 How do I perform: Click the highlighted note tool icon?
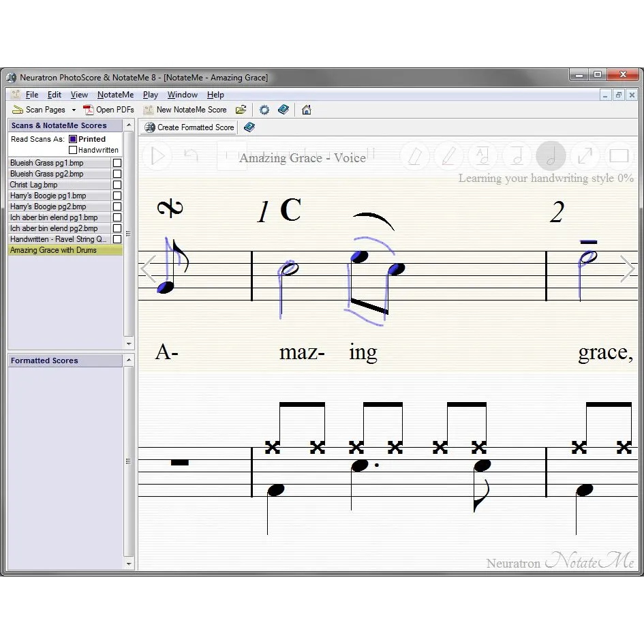point(551,156)
